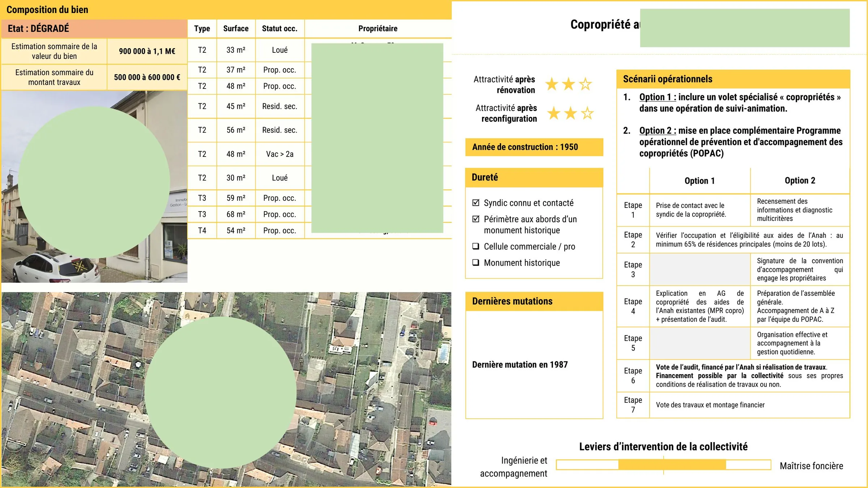Image resolution: width=868 pixels, height=488 pixels.
Task: Click the 'Etat : DÉGRADÉ' label
Action: 38,29
